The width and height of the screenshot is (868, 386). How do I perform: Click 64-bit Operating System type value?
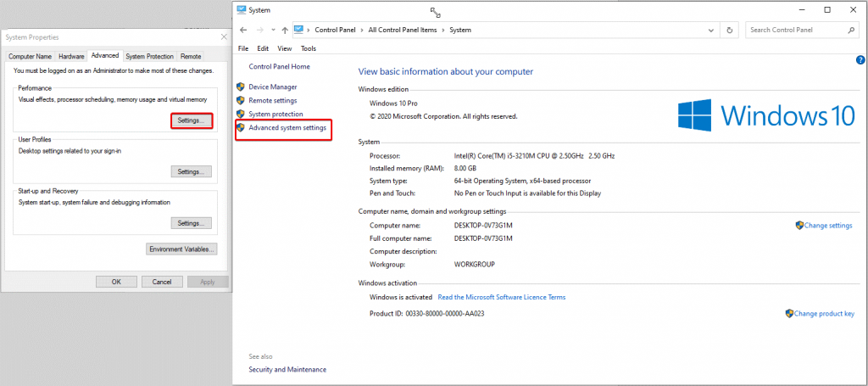(522, 181)
